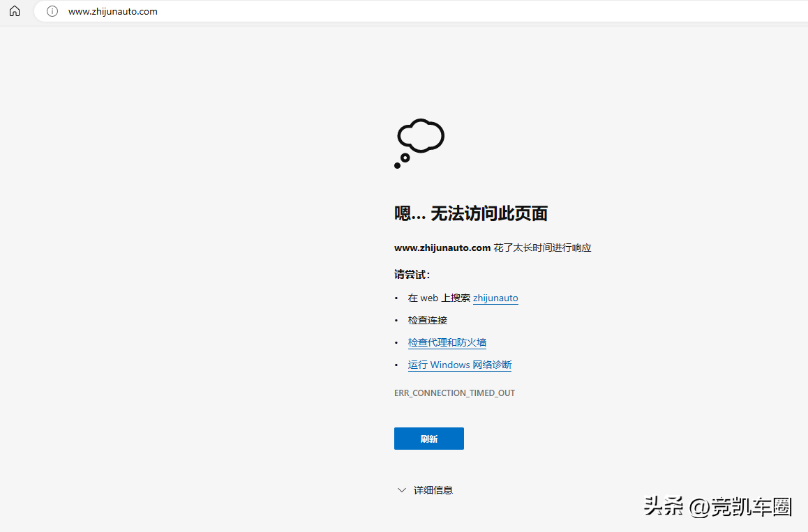Viewport: 808px width, 532px height.
Task: Select the 检查连接 suggestion text
Action: (428, 320)
